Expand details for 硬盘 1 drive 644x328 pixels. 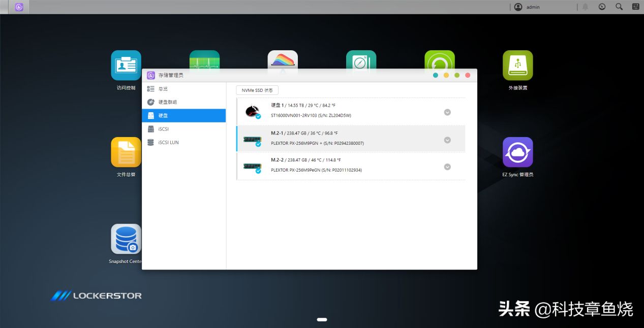point(447,112)
